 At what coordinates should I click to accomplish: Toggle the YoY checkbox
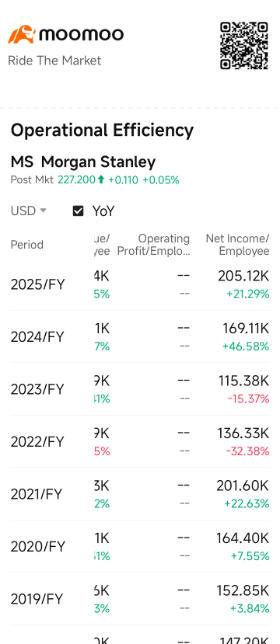pos(78,211)
